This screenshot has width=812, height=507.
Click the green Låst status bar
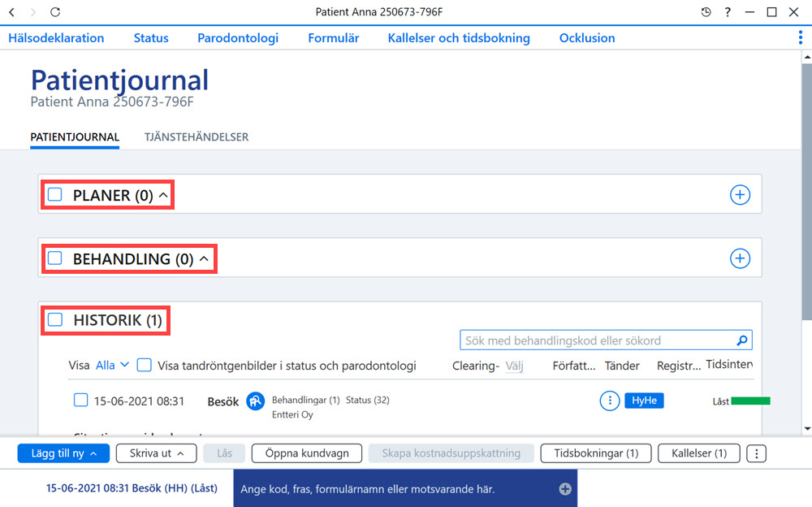[750, 401]
